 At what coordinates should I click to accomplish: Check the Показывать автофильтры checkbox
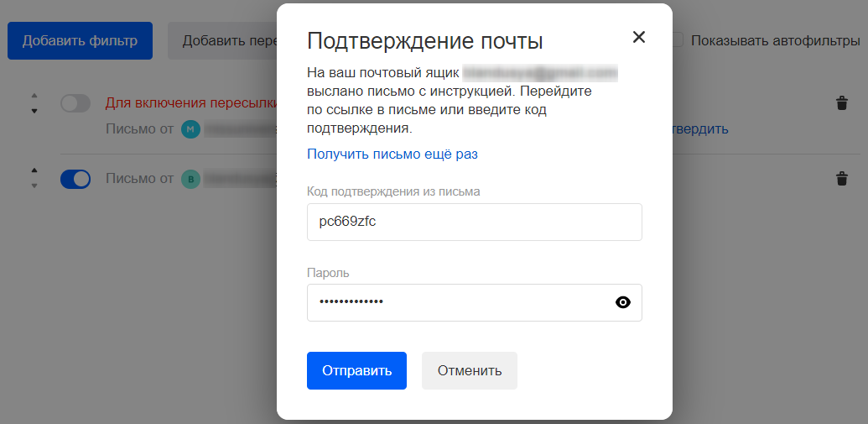pyautogui.click(x=677, y=40)
